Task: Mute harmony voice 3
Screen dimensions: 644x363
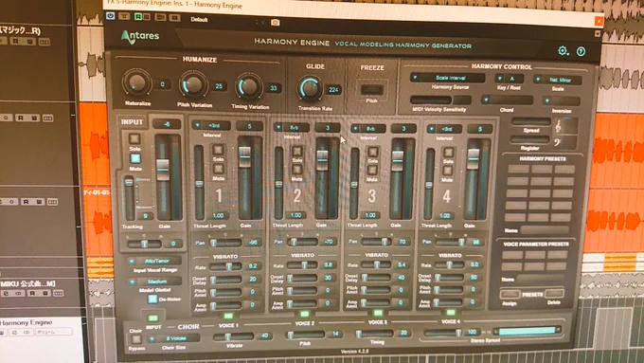Action: click(x=372, y=171)
